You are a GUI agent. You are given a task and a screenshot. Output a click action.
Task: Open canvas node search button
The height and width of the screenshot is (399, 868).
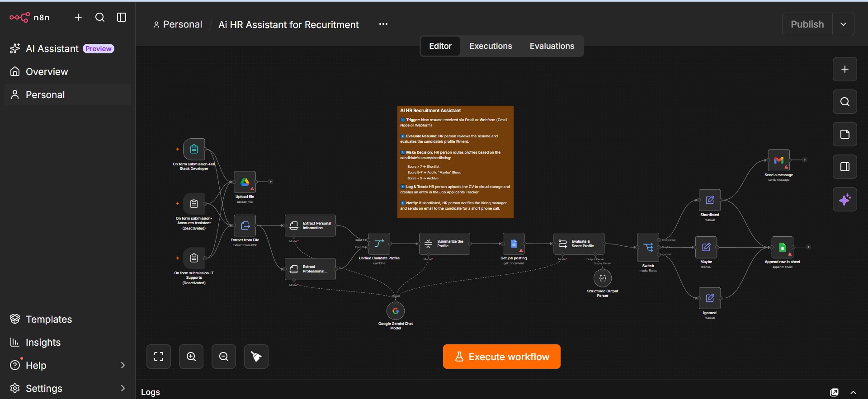845,102
